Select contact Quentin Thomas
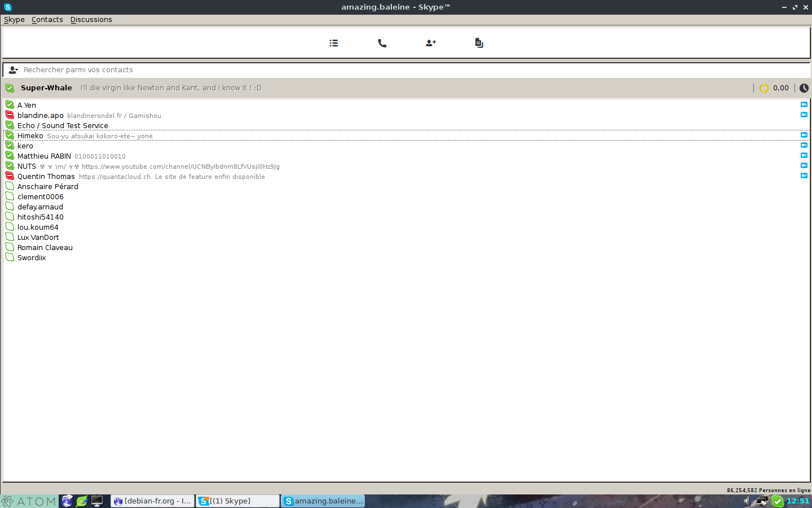 tap(406, 176)
